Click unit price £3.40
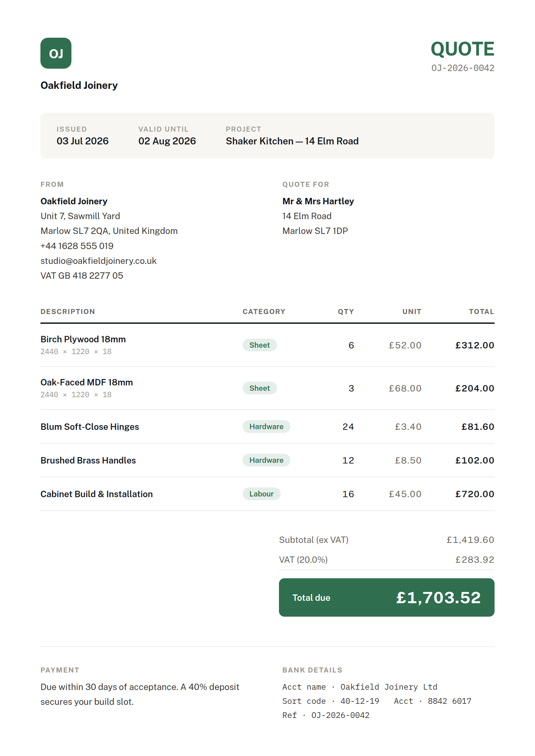 point(408,427)
